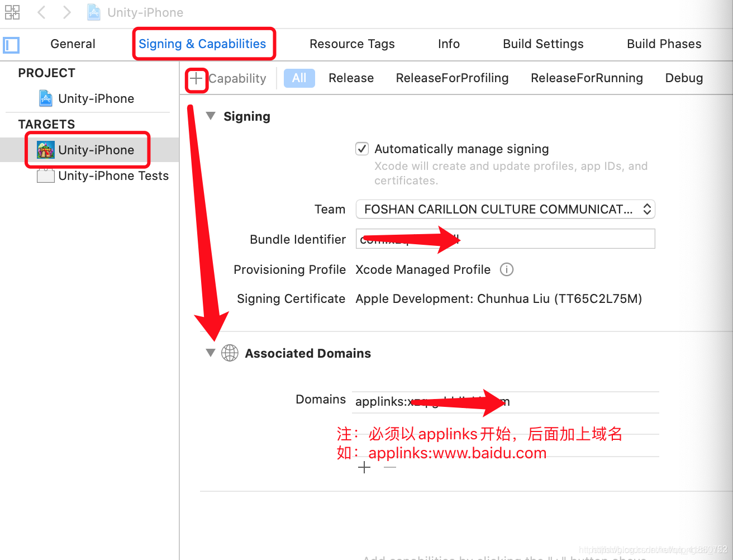Select the All configurations filter
Image resolution: width=733 pixels, height=560 pixels.
[299, 78]
